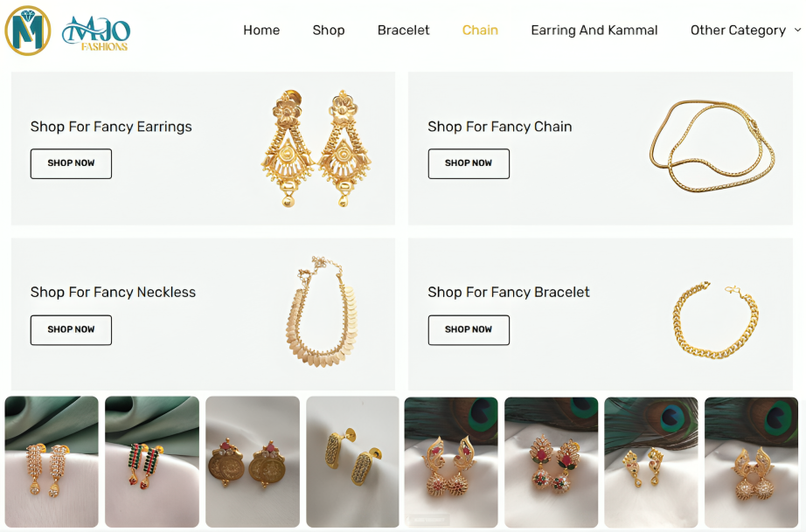Open Earring And Kammal category
806x532 pixels.
[x=594, y=30]
